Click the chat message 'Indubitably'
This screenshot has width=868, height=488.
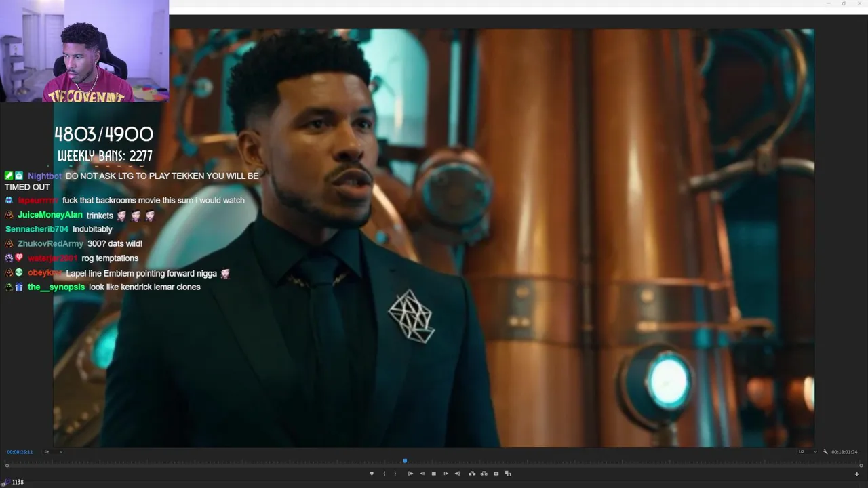click(x=92, y=230)
